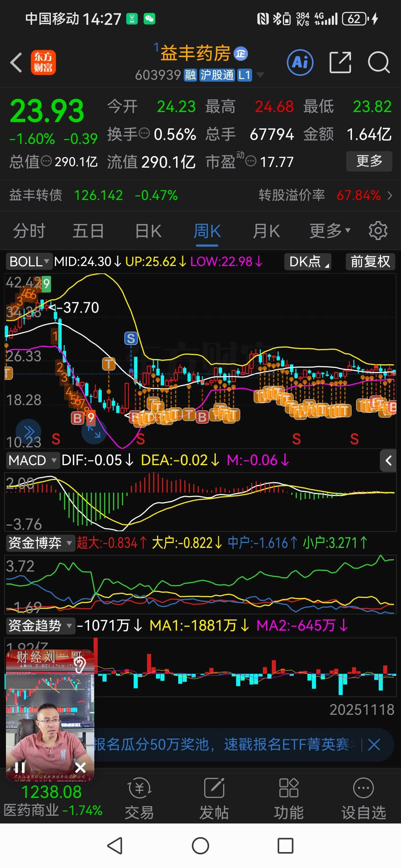Screen dimensions: 401x868
Task: Open 转股溢价率 details chevron
Action: [x=389, y=195]
